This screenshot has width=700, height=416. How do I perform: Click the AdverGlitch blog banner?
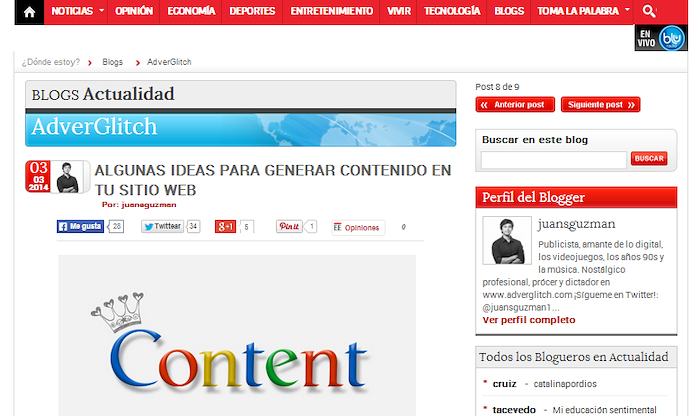tap(241, 129)
